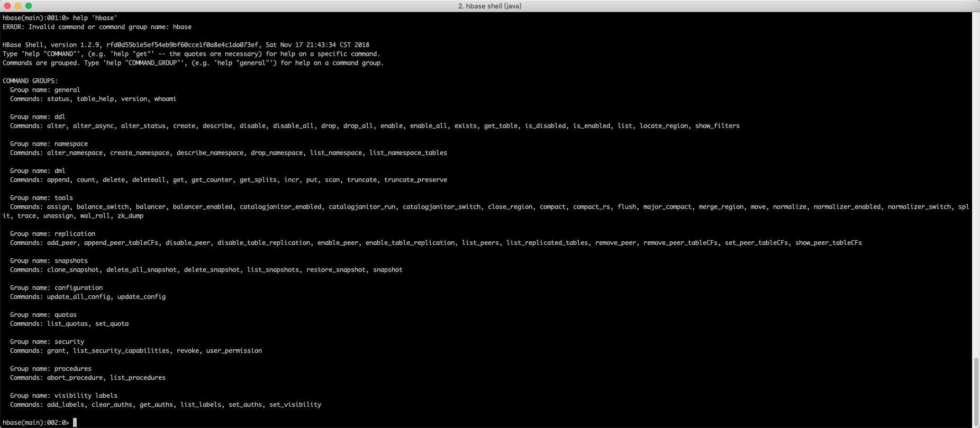Click 'Group name: dml' line
Screen dimensions: 980x428
[38, 171]
